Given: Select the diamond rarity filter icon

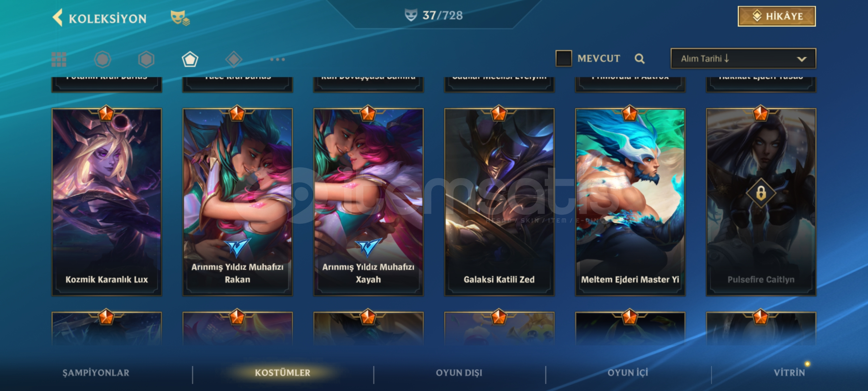Looking at the screenshot, I should (234, 59).
